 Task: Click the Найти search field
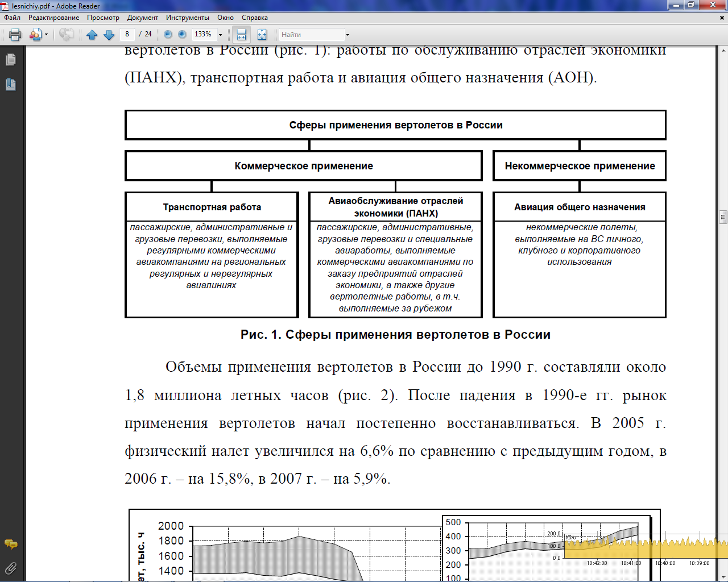click(x=312, y=35)
